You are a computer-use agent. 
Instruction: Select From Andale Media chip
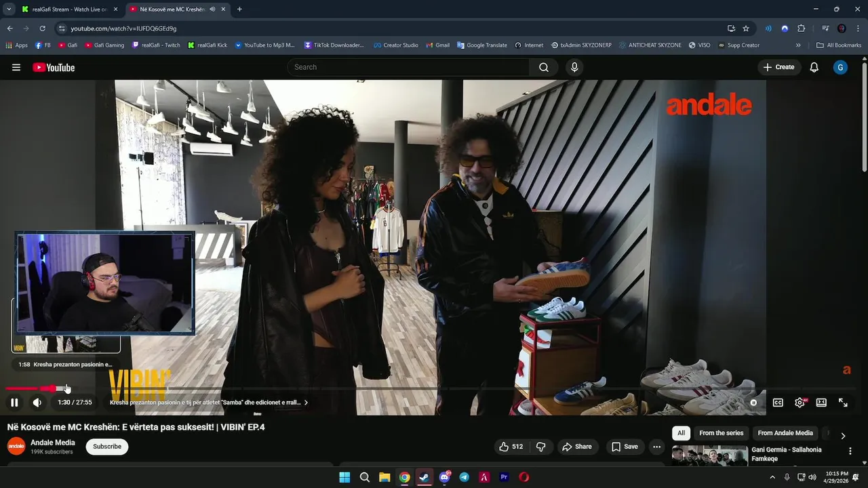click(x=785, y=433)
